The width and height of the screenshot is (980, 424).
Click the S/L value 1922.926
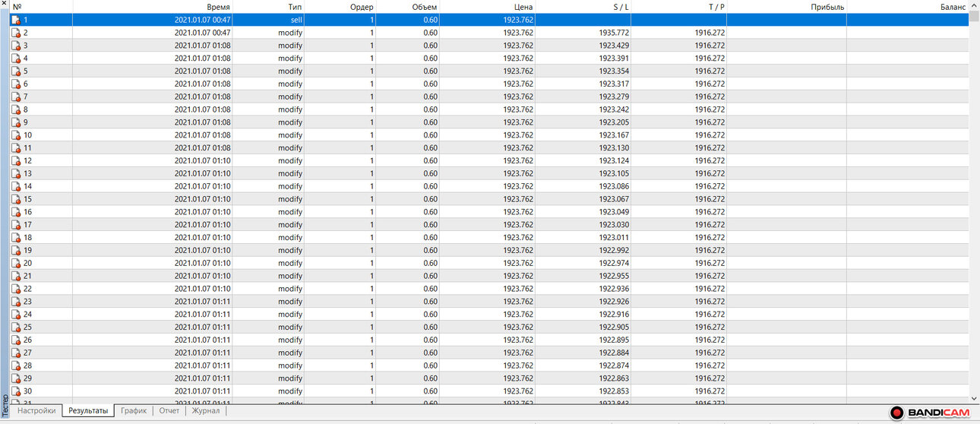614,302
